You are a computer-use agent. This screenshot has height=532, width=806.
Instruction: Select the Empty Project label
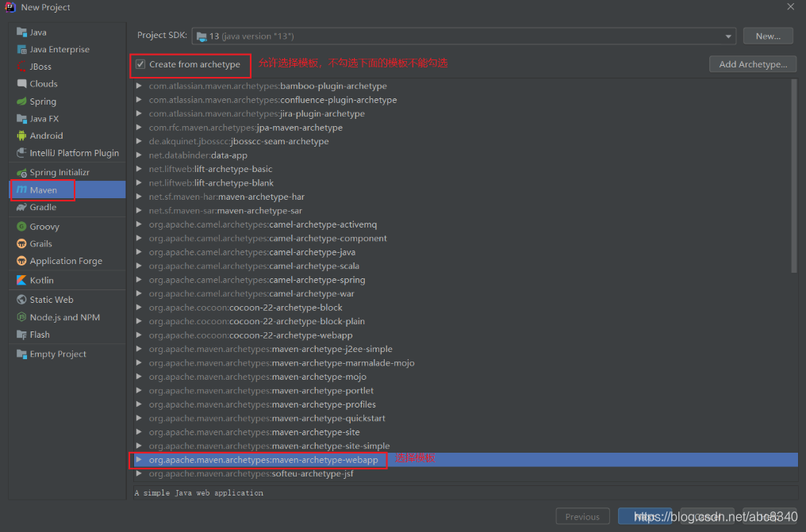[x=58, y=354]
